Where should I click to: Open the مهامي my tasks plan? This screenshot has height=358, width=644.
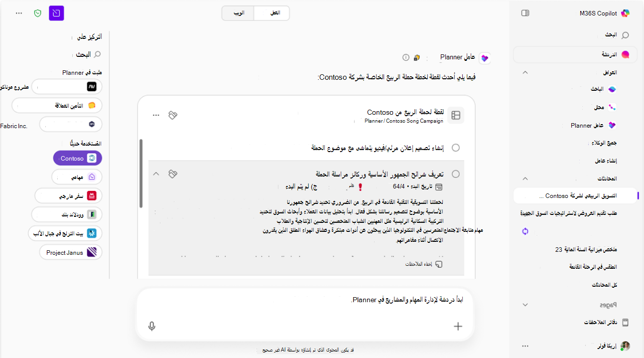click(77, 177)
